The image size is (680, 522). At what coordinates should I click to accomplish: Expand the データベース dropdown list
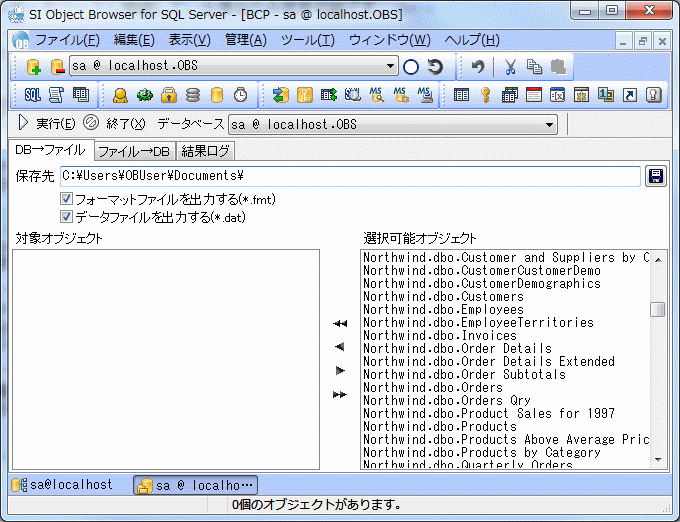coord(550,125)
